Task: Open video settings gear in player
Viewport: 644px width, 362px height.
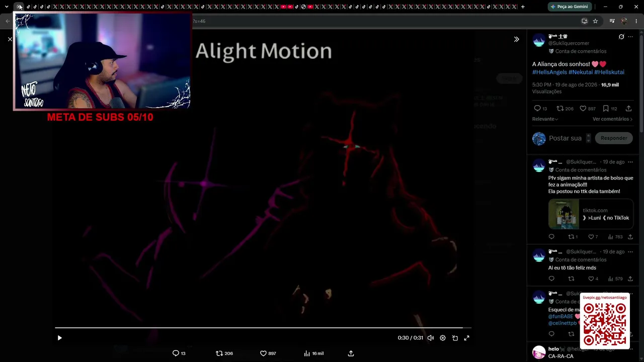Action: (443, 338)
